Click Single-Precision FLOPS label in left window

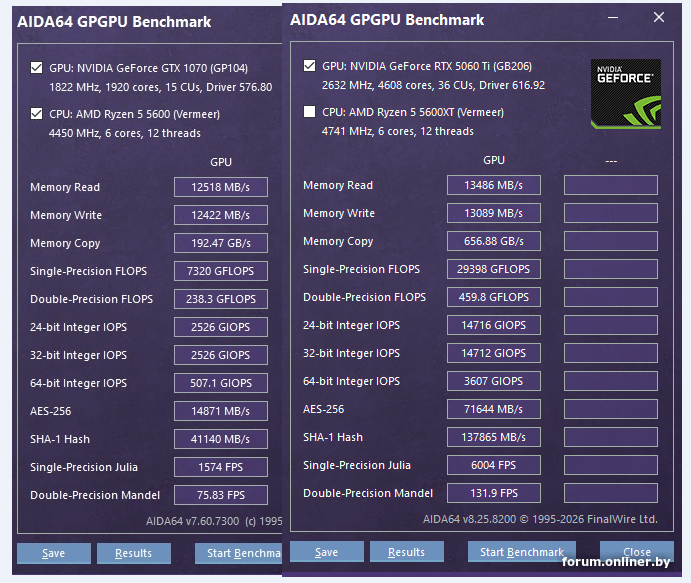[x=89, y=271]
